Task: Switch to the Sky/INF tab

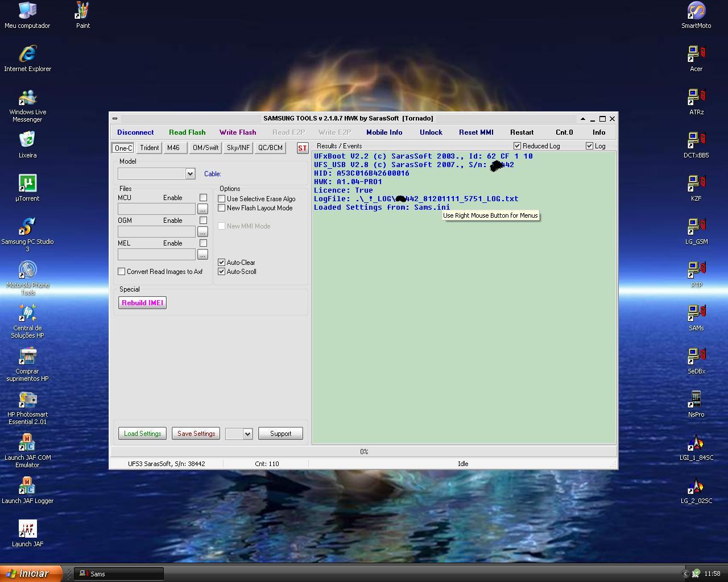Action: pos(238,148)
